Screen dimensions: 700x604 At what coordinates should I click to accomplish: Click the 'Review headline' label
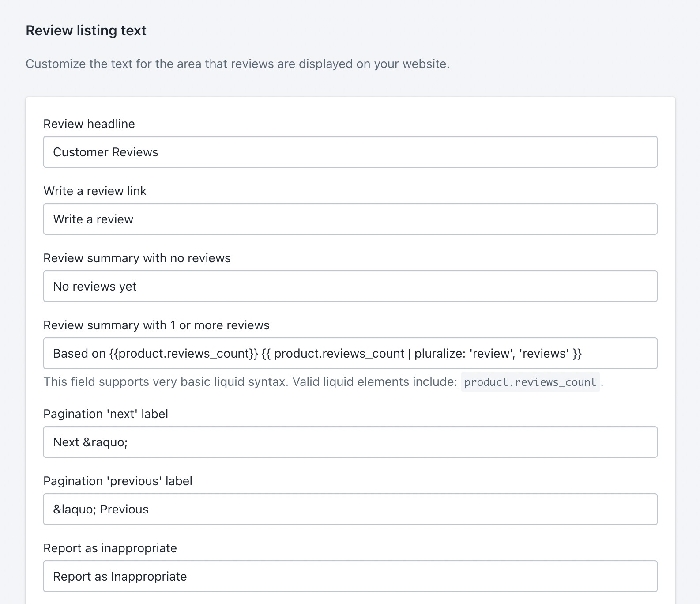pyautogui.click(x=89, y=124)
